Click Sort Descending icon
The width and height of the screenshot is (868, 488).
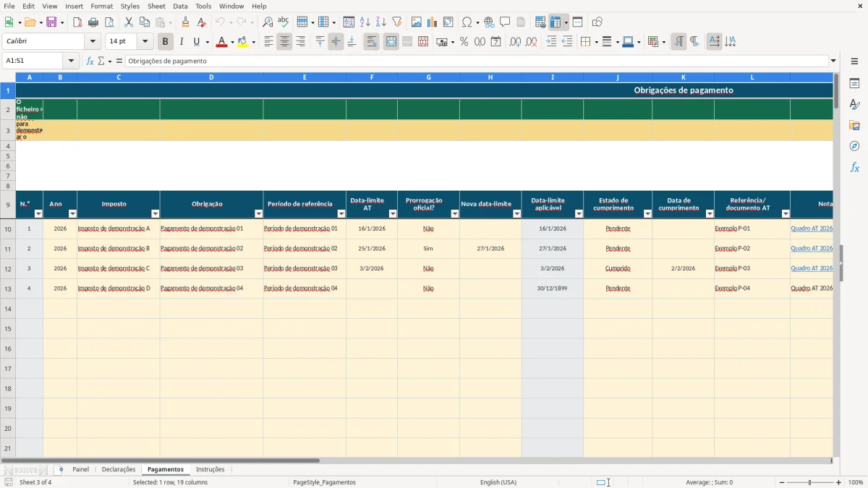(381, 22)
